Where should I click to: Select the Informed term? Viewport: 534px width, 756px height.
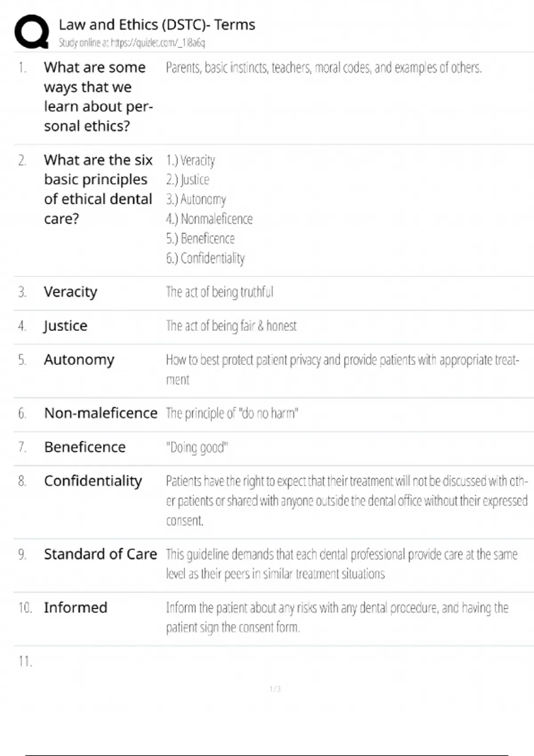[75, 607]
